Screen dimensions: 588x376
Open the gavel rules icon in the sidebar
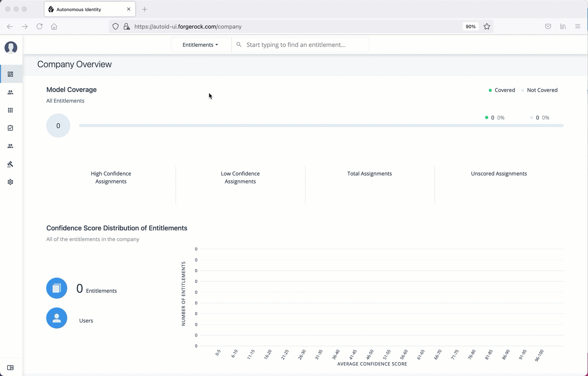[x=10, y=164]
